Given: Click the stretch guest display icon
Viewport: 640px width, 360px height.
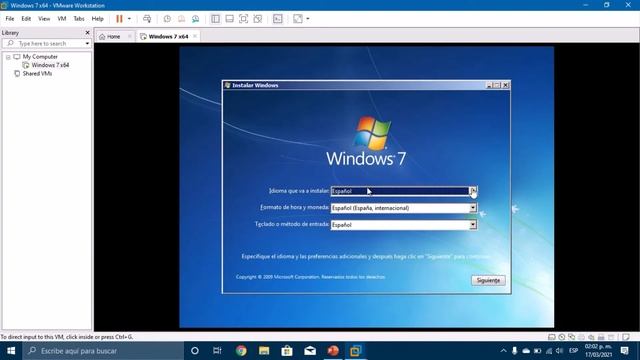Looking at the screenshot, I should 298,19.
